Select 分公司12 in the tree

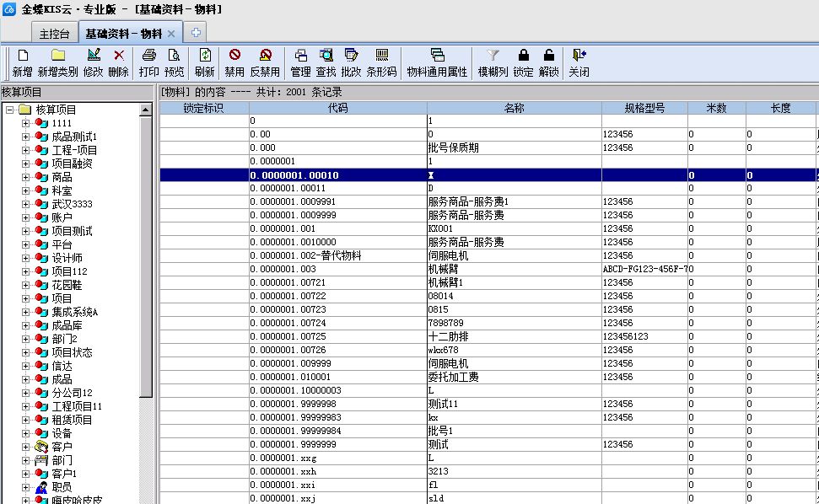click(x=72, y=393)
